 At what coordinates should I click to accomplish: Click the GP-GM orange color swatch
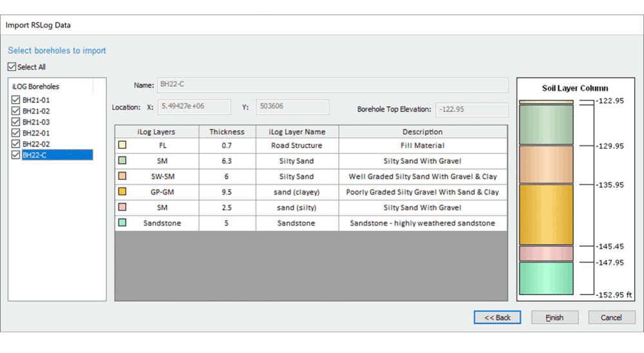click(122, 192)
